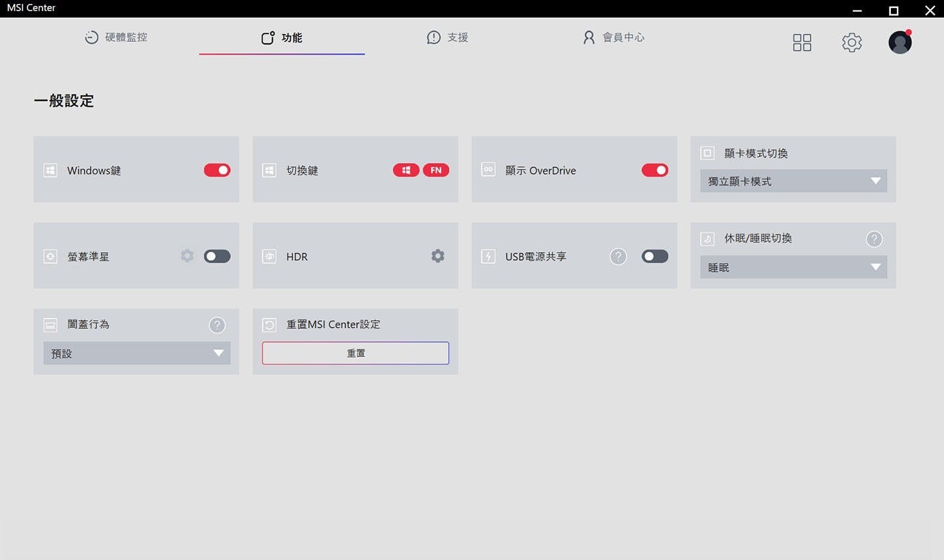Show help for USB電源共享
Screen dimensions: 944x560
click(x=618, y=257)
